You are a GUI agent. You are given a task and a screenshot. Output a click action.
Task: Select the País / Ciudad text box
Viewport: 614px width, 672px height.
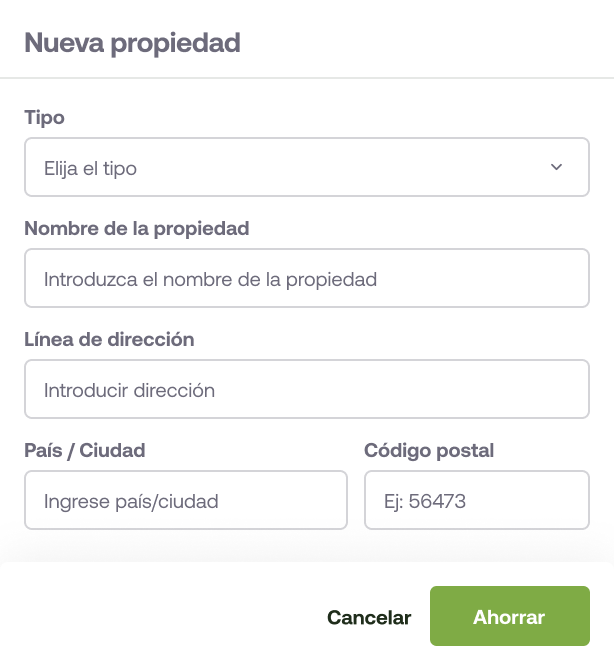(x=185, y=500)
